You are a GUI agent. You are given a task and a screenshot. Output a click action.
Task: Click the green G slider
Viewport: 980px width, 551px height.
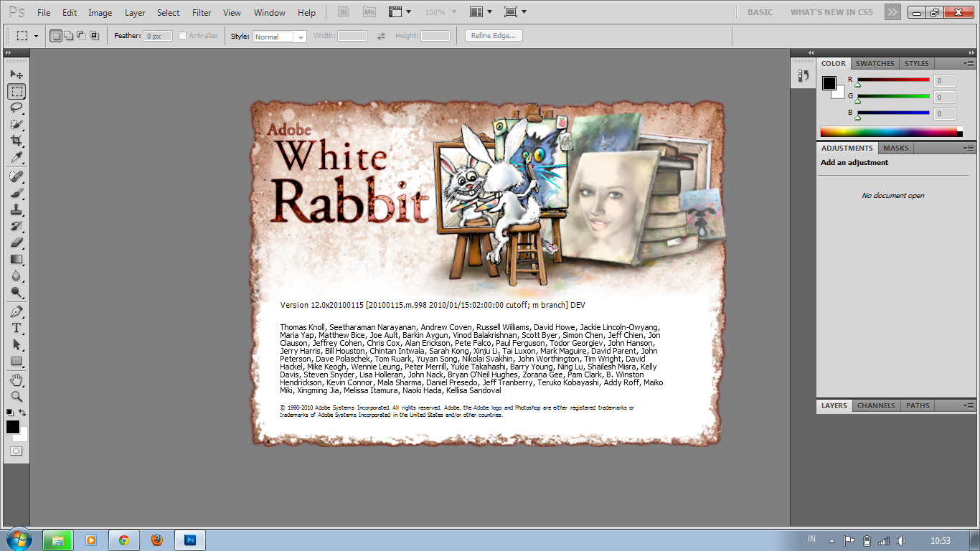pos(893,97)
